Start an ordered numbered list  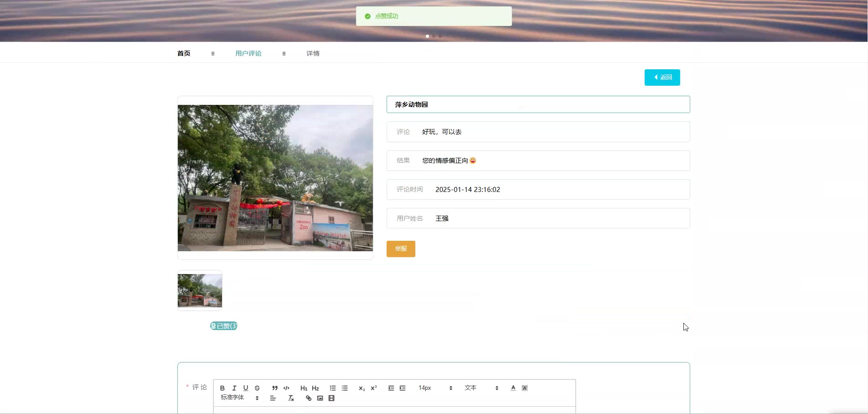[333, 388]
